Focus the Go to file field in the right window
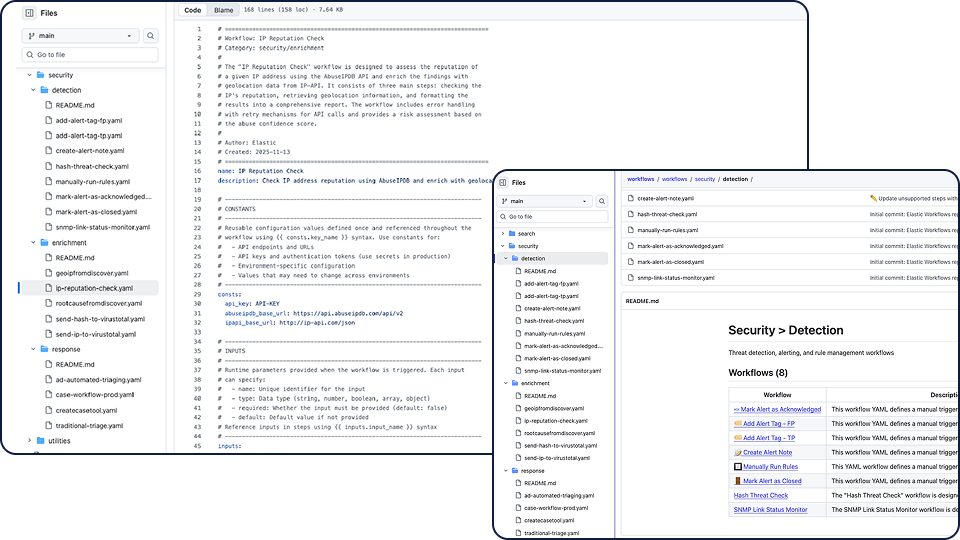Image resolution: width=960 pixels, height=540 pixels. (x=552, y=217)
